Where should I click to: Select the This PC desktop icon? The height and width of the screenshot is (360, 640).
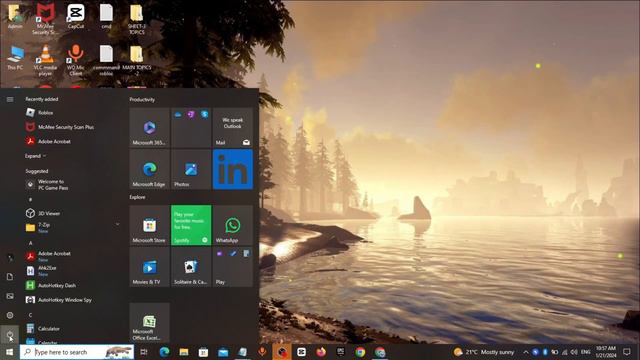[x=15, y=58]
